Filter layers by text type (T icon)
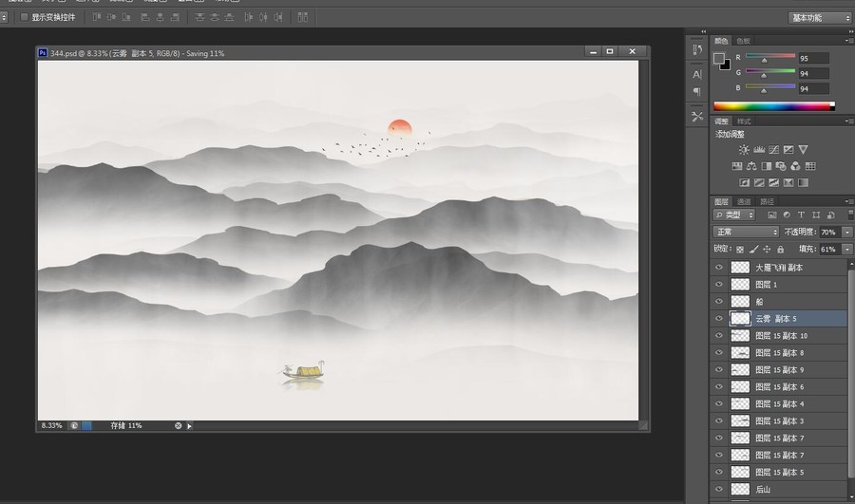The height and width of the screenshot is (504, 855). 801,215
